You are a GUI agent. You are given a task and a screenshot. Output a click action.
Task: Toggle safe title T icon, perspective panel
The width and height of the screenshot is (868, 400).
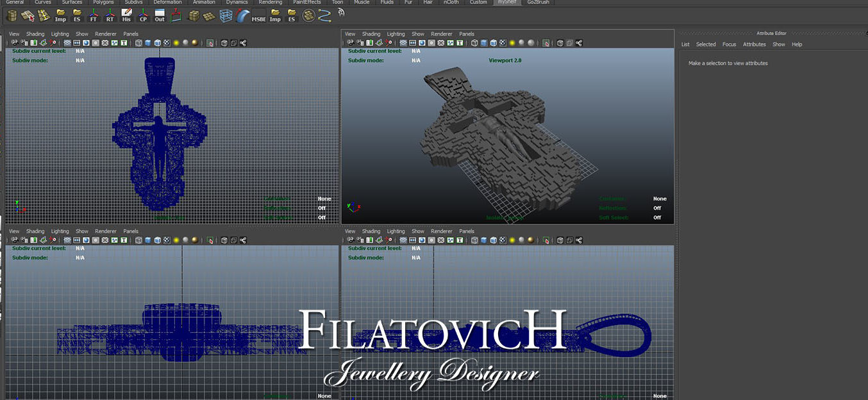point(460,43)
